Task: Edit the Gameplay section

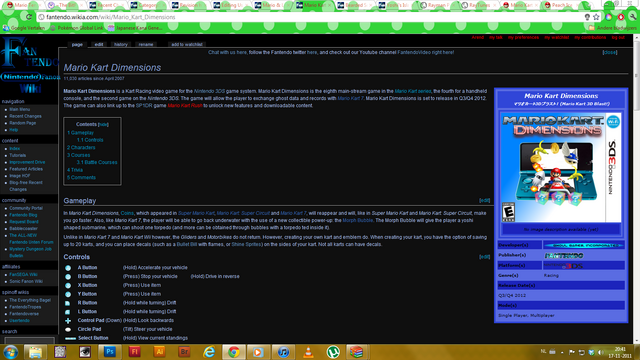Action: 484,200
